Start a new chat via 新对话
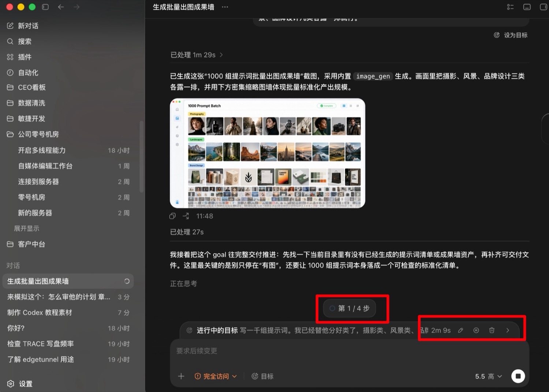Image resolution: width=549 pixels, height=392 pixels. pos(23,26)
